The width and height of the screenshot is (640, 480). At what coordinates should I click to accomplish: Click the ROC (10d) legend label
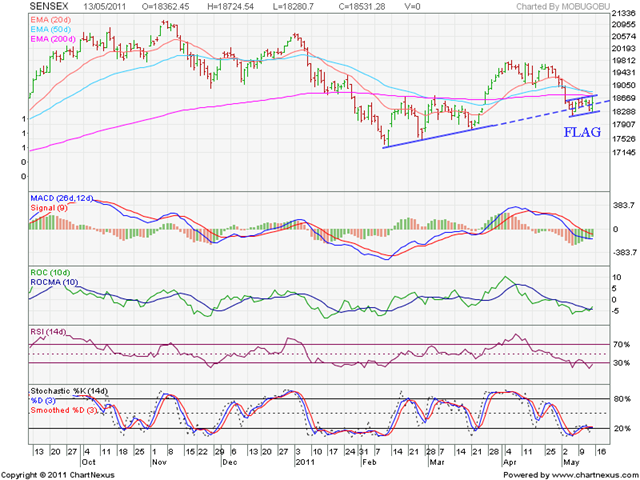click(x=50, y=272)
